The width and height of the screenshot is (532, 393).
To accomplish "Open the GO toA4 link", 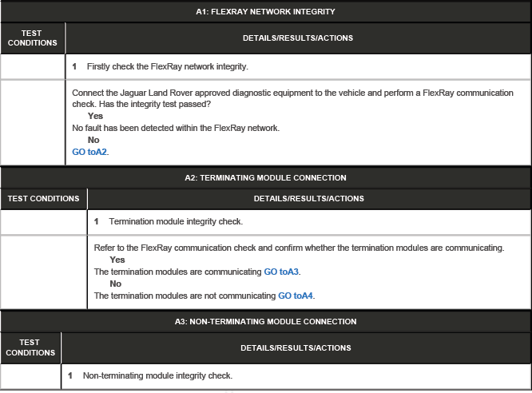I will (296, 296).
